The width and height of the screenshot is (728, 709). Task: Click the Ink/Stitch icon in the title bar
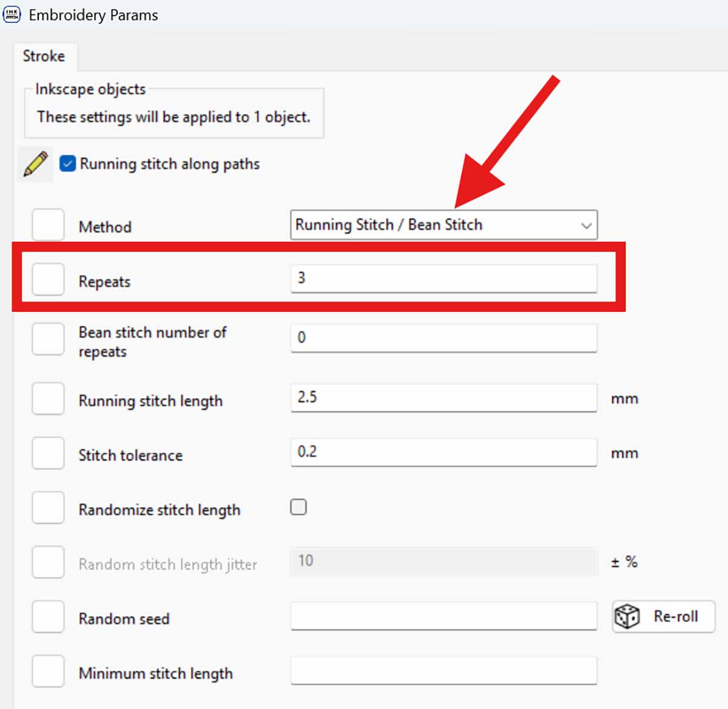pos(12,14)
